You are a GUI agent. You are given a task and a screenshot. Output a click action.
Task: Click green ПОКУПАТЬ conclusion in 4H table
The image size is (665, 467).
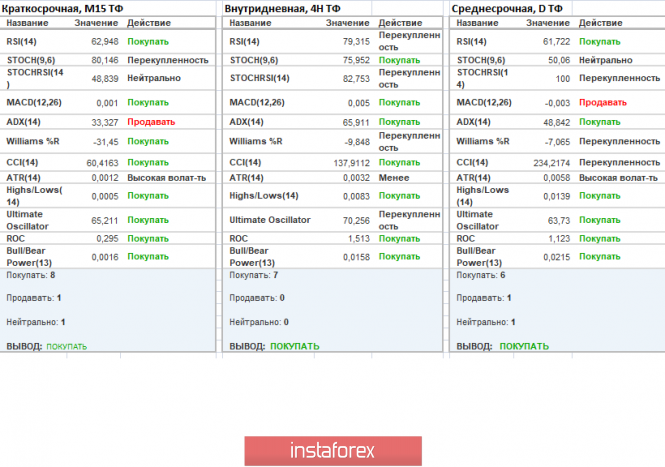tap(294, 346)
